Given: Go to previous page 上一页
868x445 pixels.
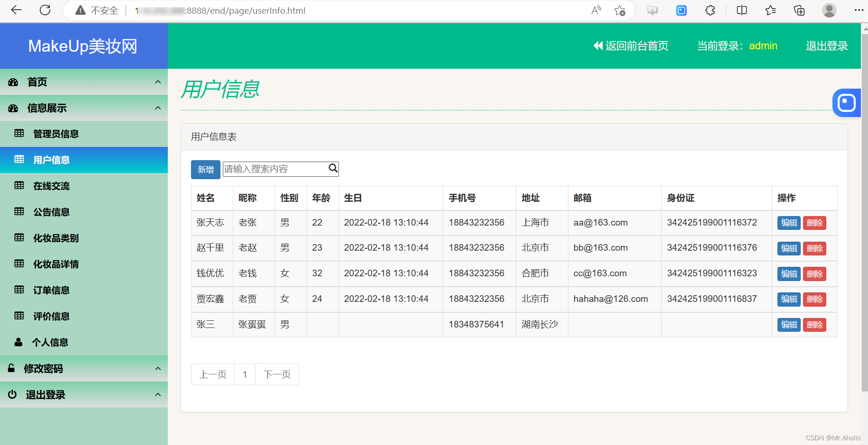Looking at the screenshot, I should [213, 374].
